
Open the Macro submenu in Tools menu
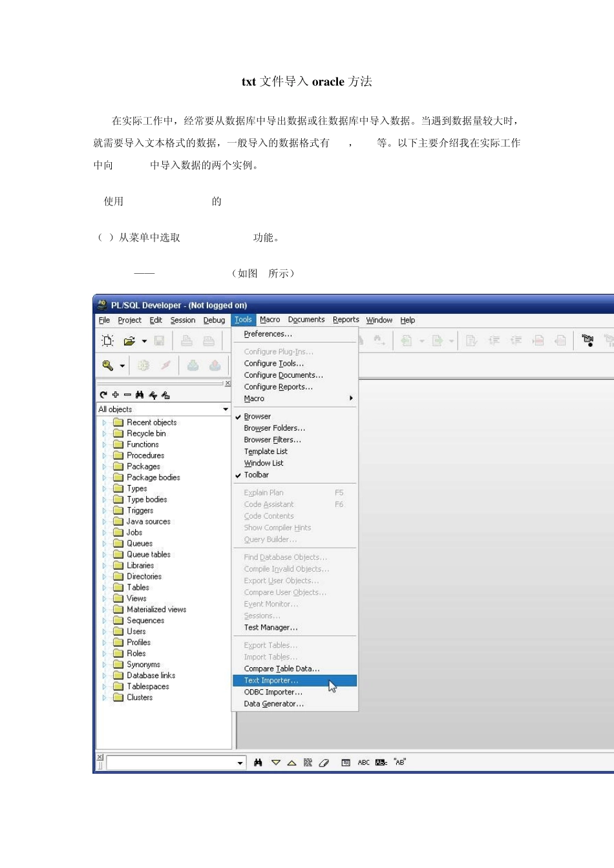coord(295,398)
